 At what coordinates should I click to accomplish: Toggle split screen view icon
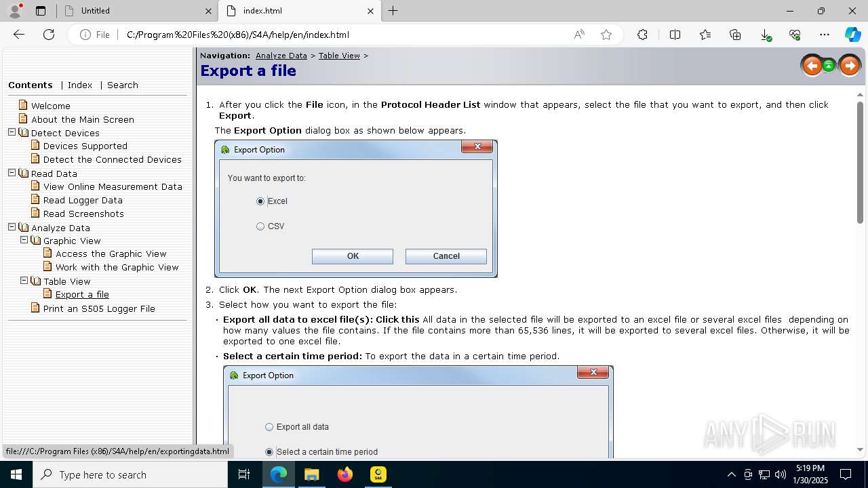pyautogui.click(x=675, y=35)
